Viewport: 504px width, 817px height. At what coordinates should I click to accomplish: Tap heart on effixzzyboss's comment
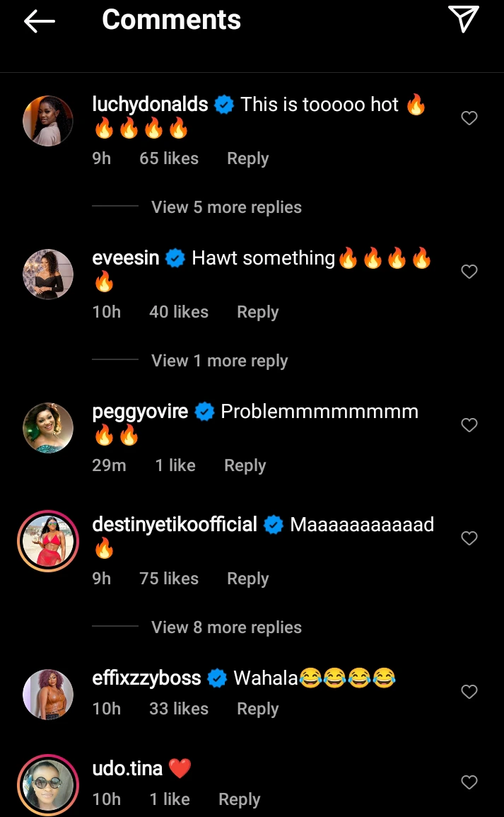click(469, 692)
